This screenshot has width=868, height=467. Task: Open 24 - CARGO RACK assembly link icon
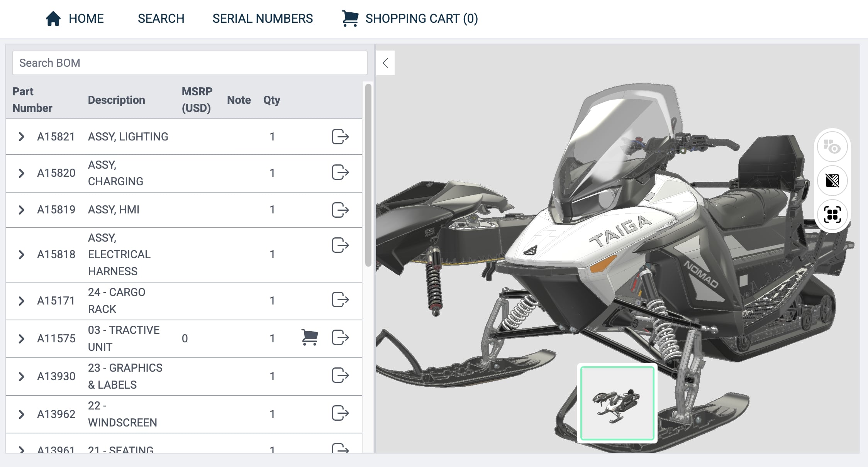click(340, 299)
